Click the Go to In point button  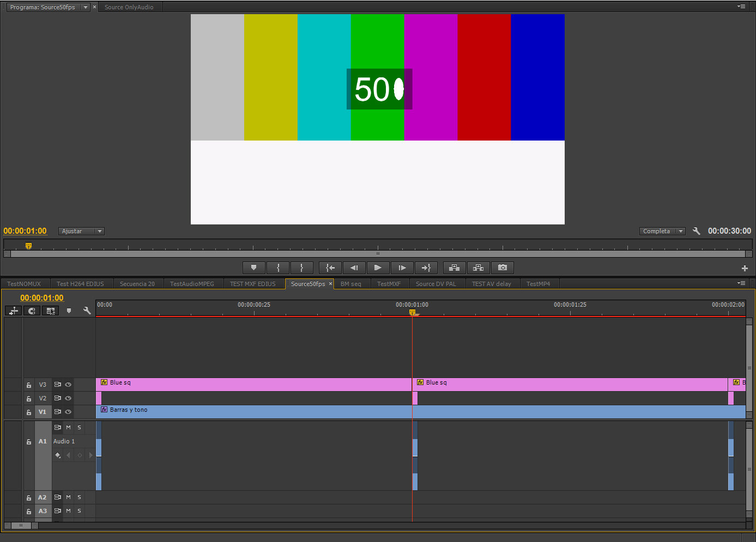tap(330, 267)
